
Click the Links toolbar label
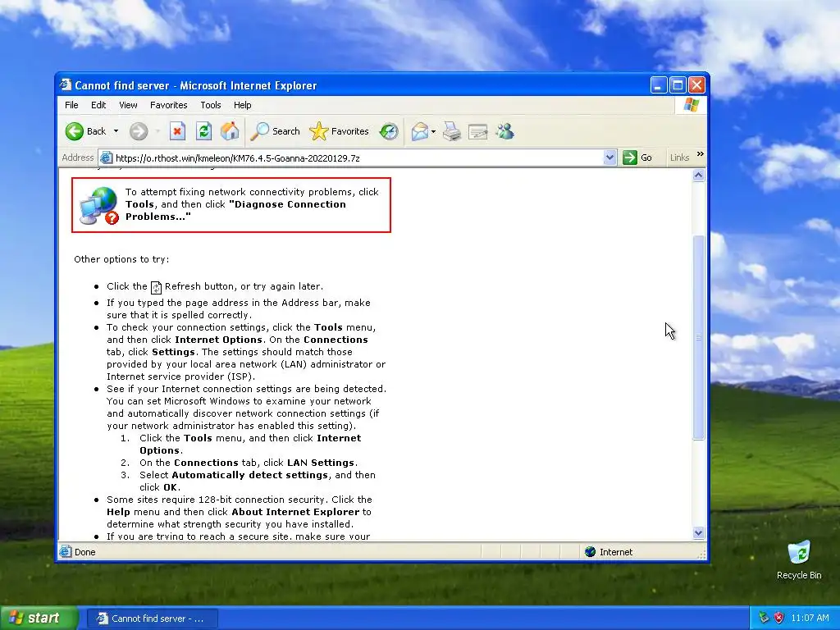[679, 157]
